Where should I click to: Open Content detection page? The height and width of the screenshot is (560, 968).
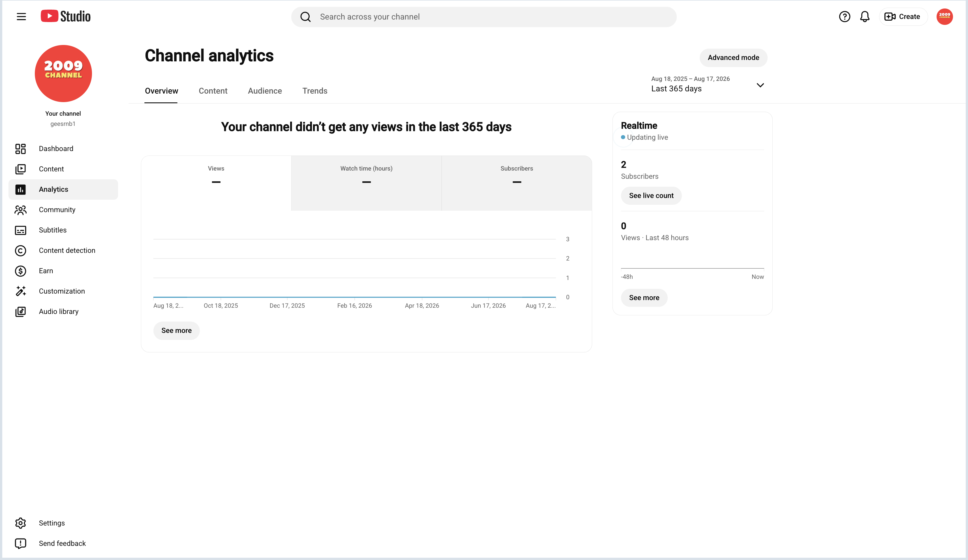tap(63, 250)
